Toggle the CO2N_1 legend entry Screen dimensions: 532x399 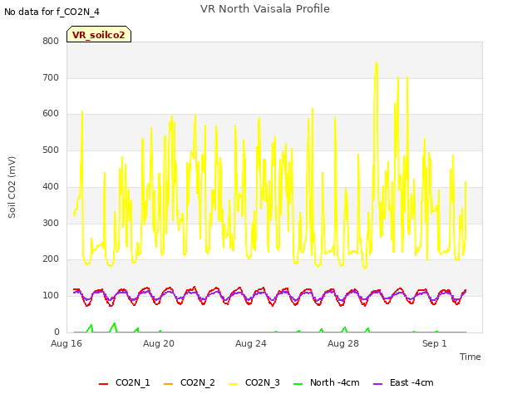point(124,382)
